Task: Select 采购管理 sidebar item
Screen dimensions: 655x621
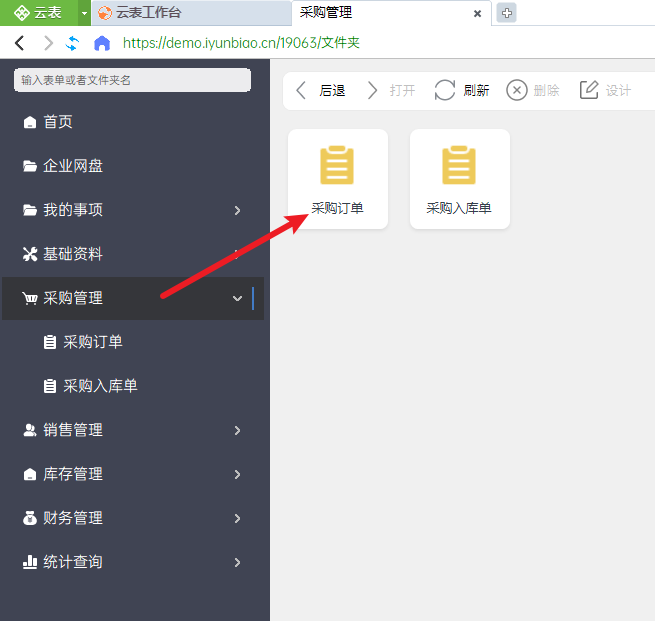Action: (x=132, y=298)
